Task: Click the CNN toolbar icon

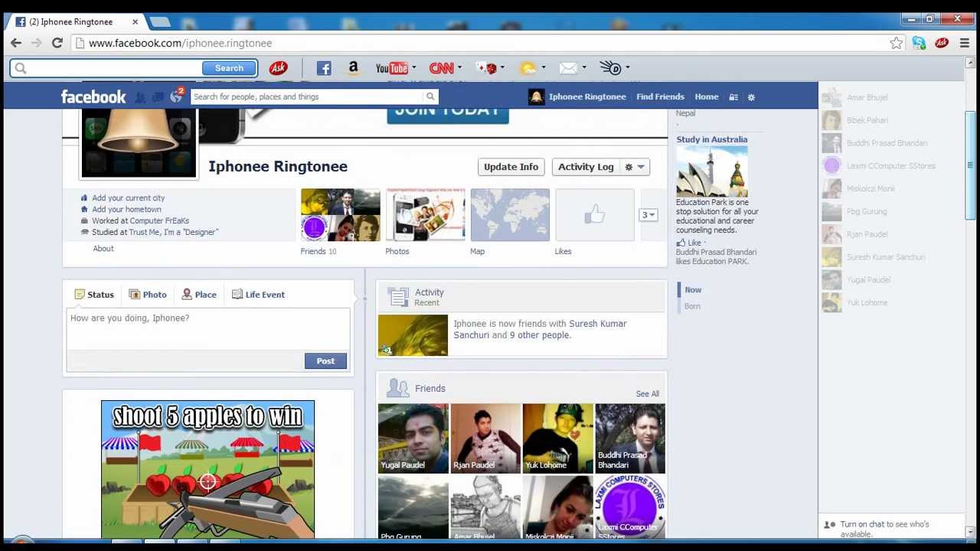Action: tap(441, 68)
